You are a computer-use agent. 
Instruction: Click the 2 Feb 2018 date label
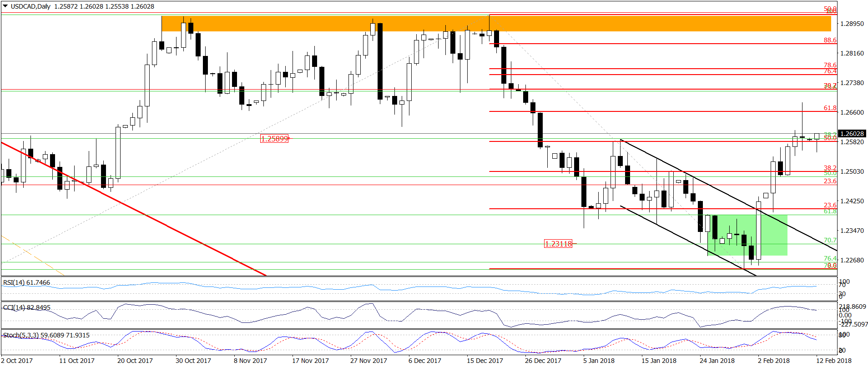tap(774, 361)
